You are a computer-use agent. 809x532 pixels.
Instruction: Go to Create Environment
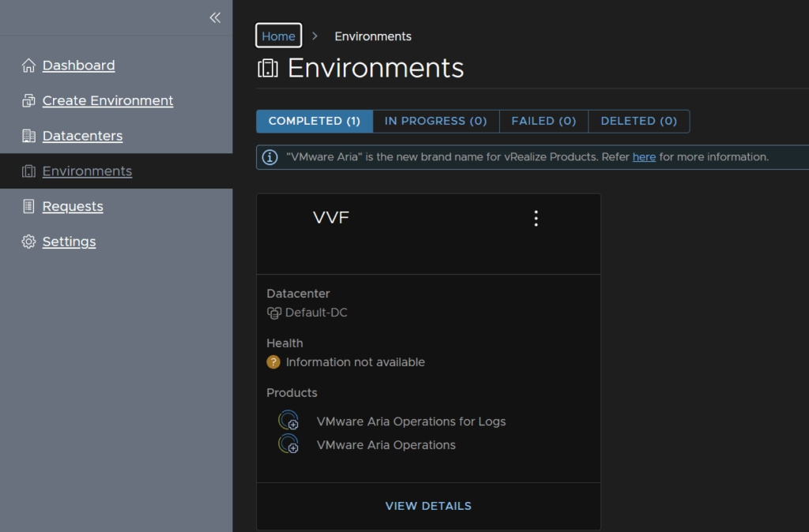point(107,100)
